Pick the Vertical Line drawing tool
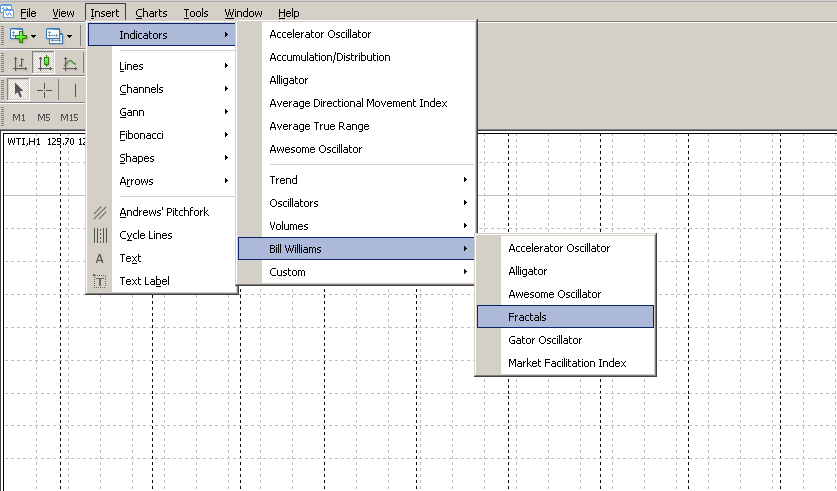This screenshot has height=491, width=837. point(75,90)
